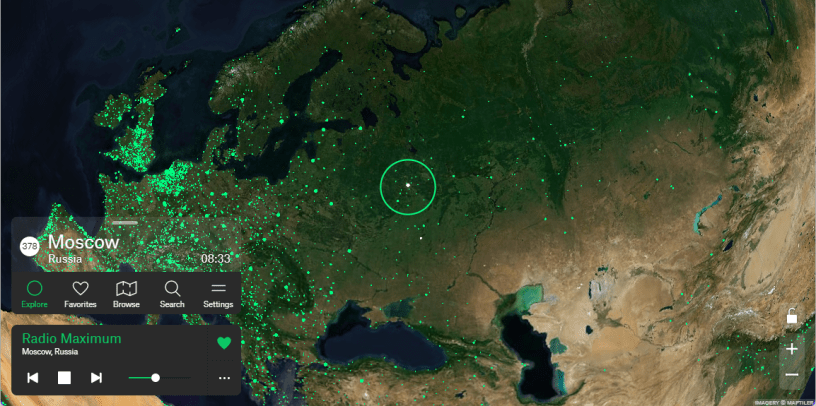Zoom out with the minus button

(792, 375)
